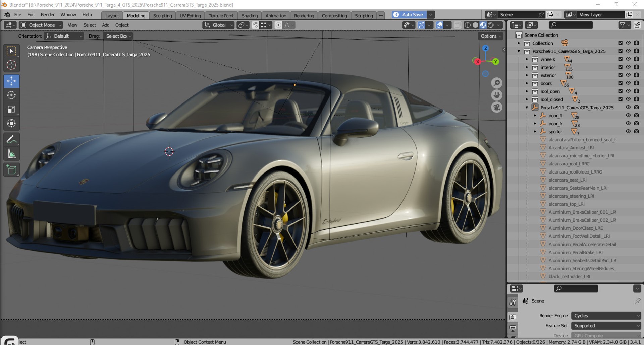The height and width of the screenshot is (345, 644).
Task: Select the Scale tool
Action: [x=11, y=109]
